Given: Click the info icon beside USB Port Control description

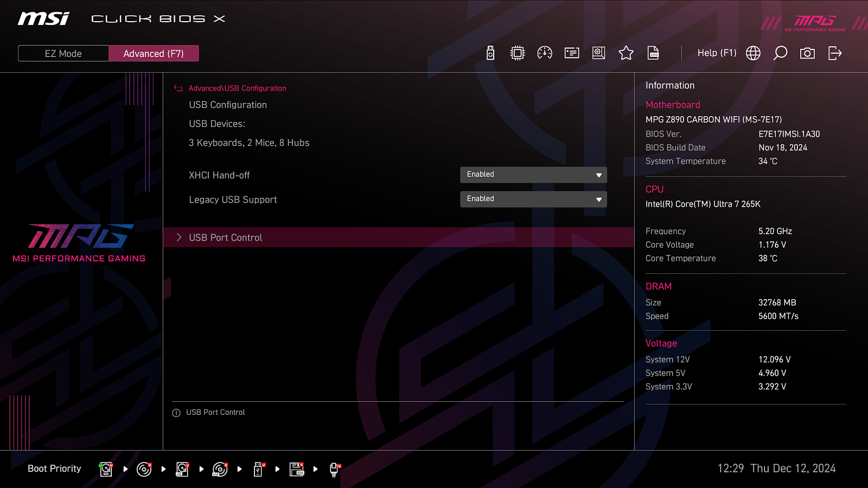Looking at the screenshot, I should [176, 413].
